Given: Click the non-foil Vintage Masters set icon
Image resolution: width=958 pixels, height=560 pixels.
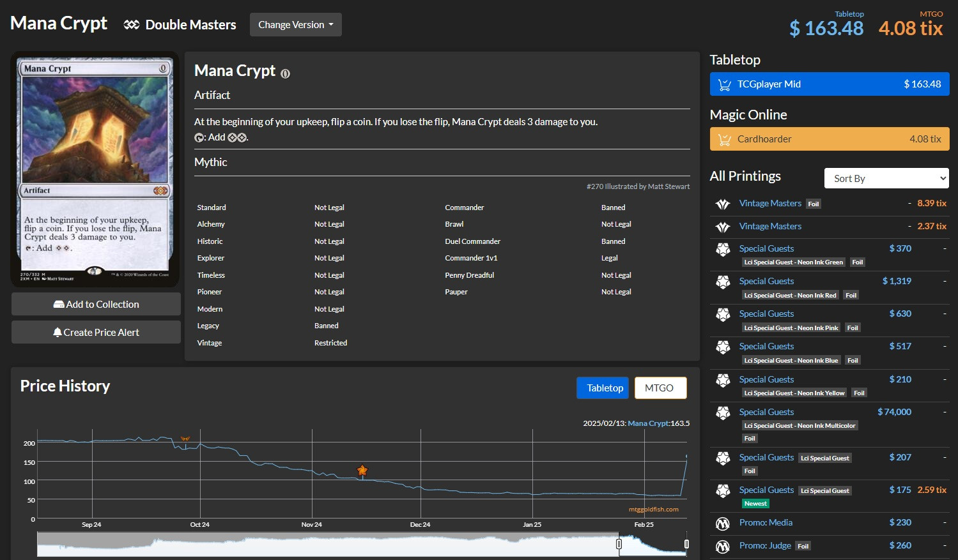Looking at the screenshot, I should click(723, 227).
